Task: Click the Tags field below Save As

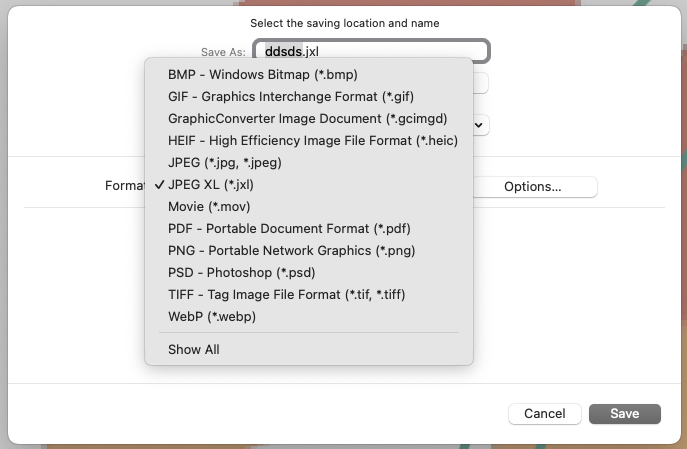Action: (480, 84)
